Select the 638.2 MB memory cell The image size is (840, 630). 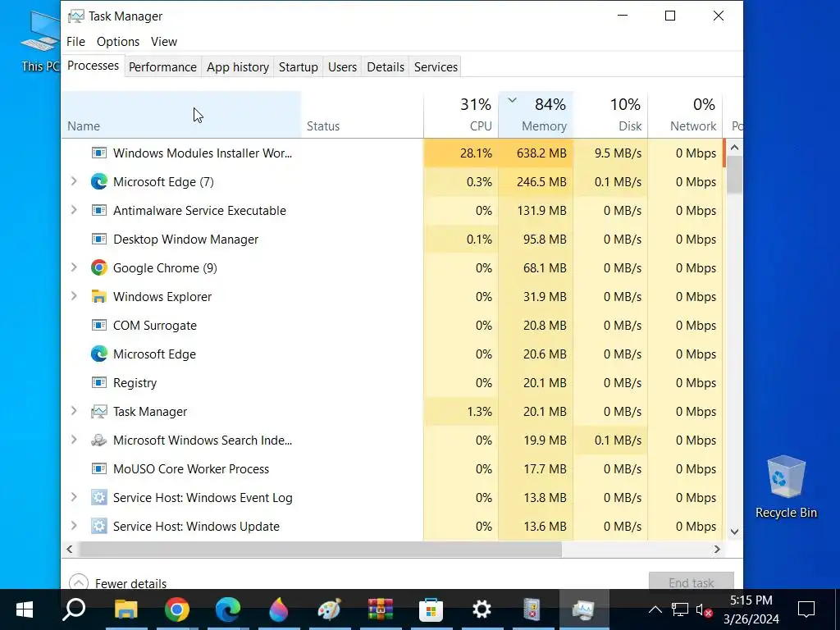[536, 153]
